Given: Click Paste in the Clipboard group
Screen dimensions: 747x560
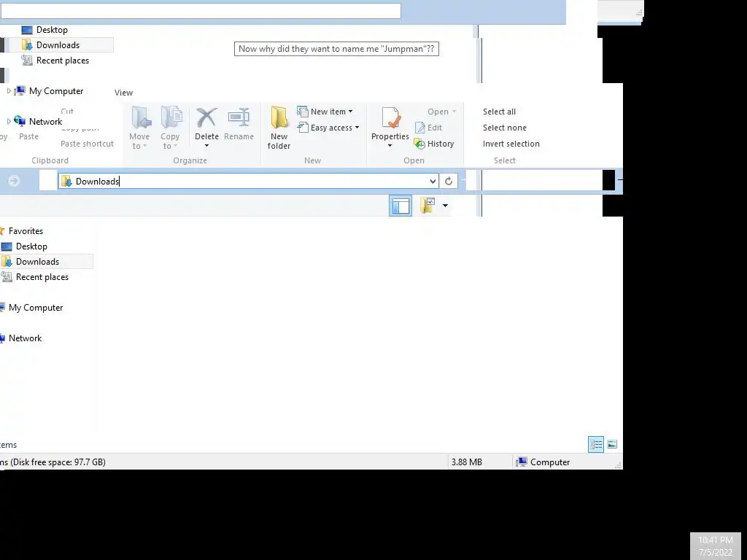Looking at the screenshot, I should tap(28, 136).
